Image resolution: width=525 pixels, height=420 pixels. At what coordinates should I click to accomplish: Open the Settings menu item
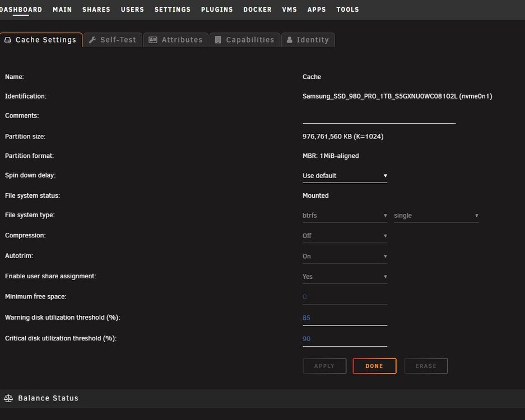tap(173, 10)
